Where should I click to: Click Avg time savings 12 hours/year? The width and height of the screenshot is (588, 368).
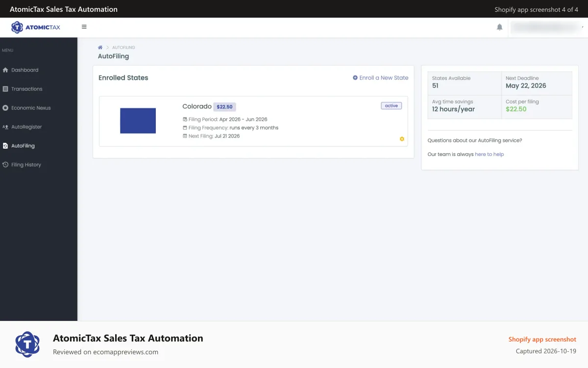tap(453, 109)
